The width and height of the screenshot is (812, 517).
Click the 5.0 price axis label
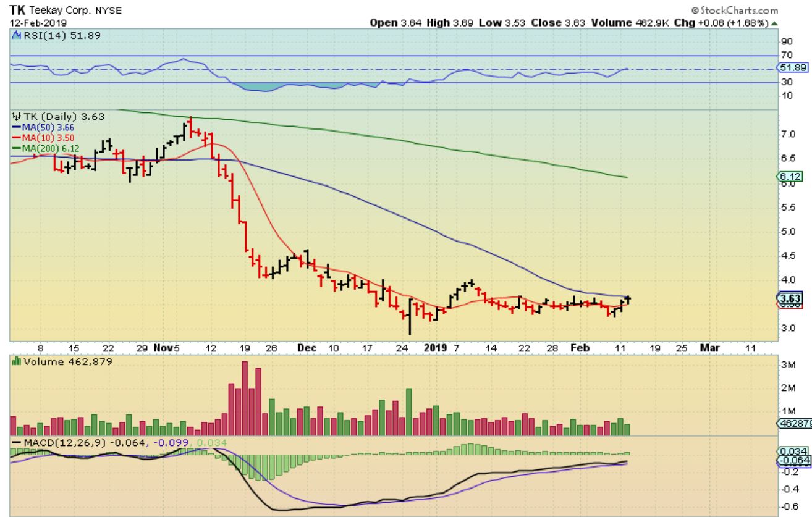pyautogui.click(x=787, y=232)
